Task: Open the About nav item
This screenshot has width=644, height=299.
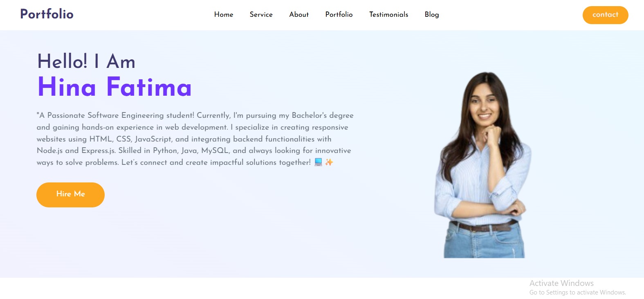Action: click(x=299, y=14)
